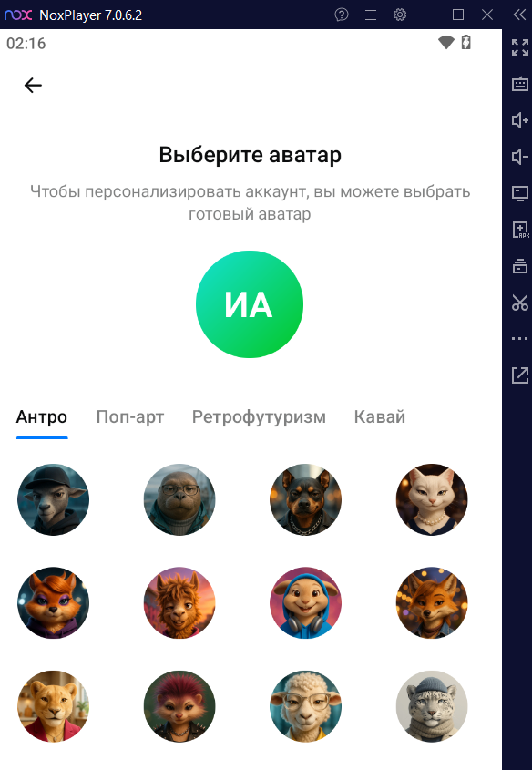
Task: Pick the white cat with pearls avatar
Action: (x=432, y=499)
